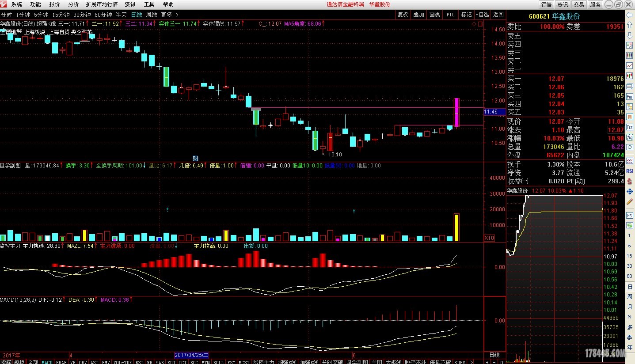635x364 pixels.
Task: Click the 2017/04/25 date marker on timeline
Action: (x=192, y=355)
